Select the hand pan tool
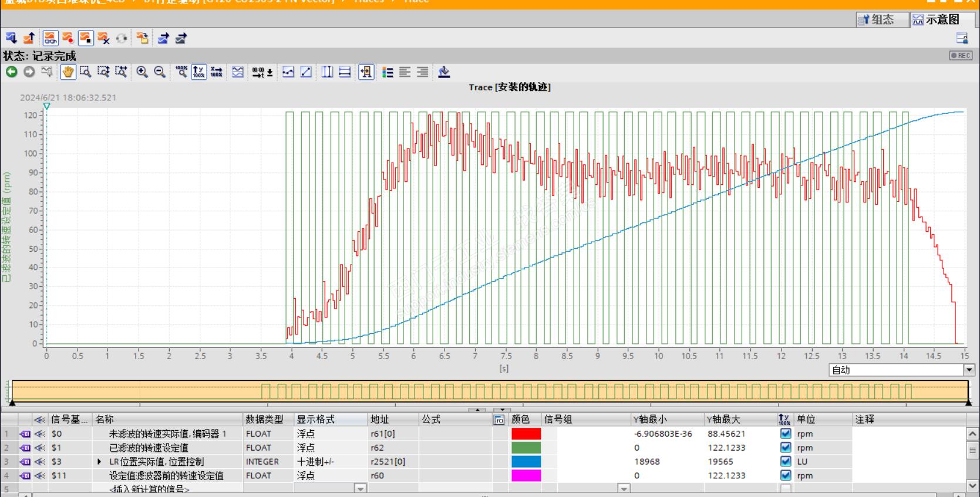The image size is (980, 497). 68,72
